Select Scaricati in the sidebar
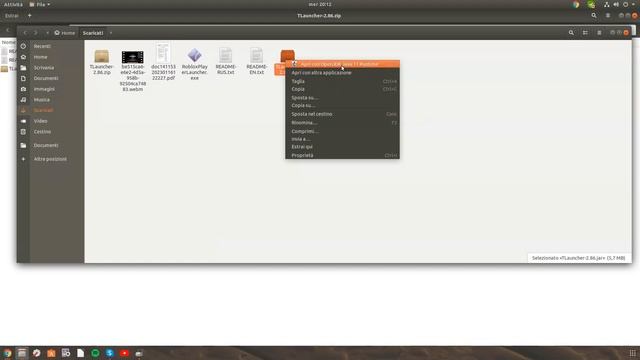Screen dimensions: 640x360 [x=43, y=110]
